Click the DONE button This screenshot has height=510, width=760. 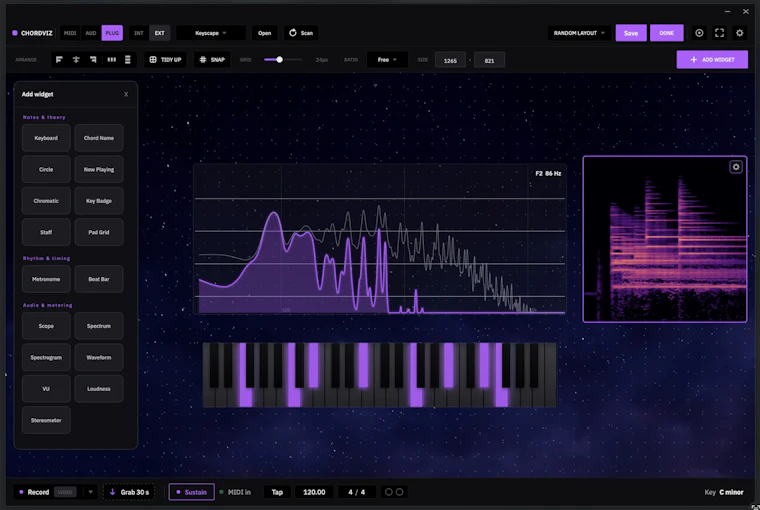click(x=666, y=33)
